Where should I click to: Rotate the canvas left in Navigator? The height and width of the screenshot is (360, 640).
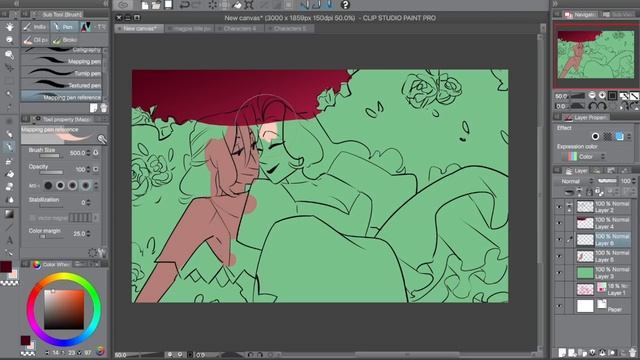point(592,106)
